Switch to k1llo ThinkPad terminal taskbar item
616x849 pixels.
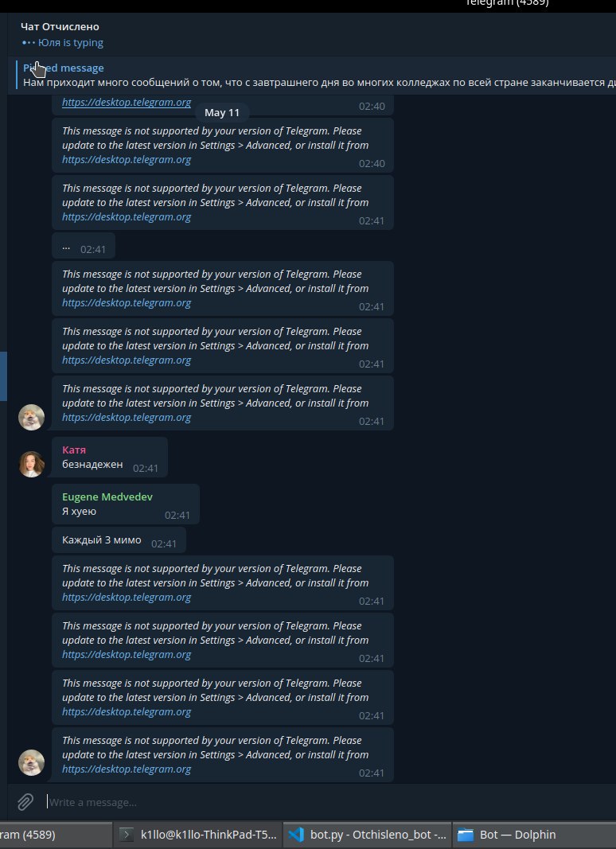tap(197, 835)
